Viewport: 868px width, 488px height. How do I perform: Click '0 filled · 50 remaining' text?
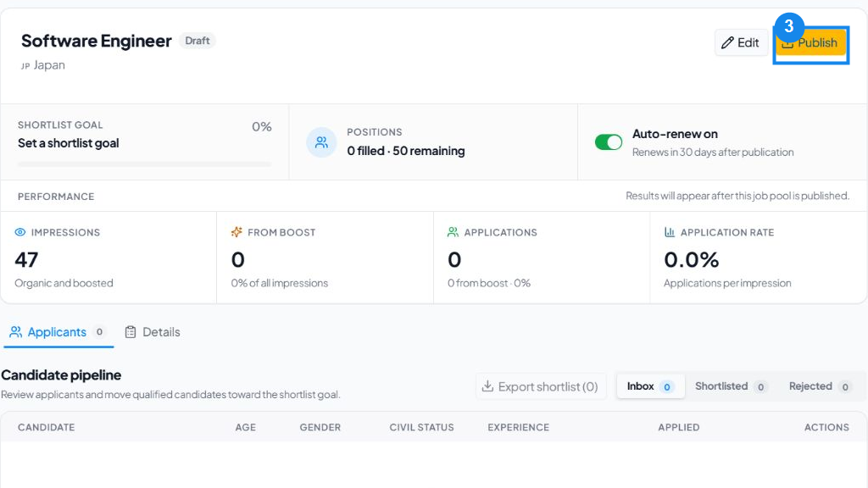[406, 151]
